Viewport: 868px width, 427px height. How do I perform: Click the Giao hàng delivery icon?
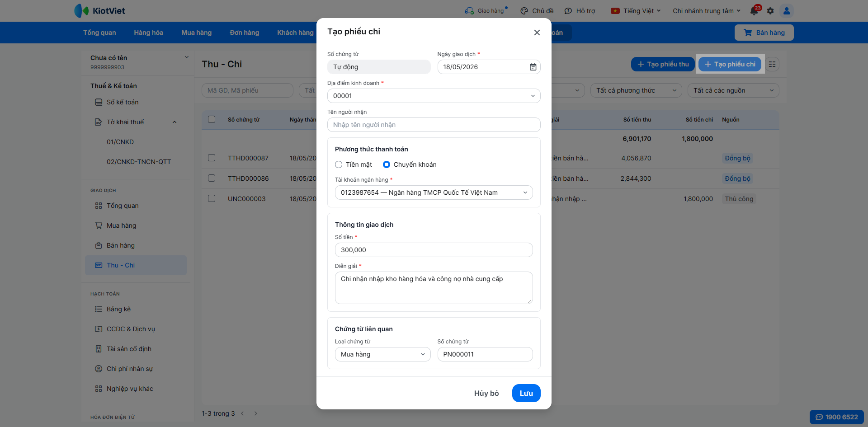[x=469, y=11]
